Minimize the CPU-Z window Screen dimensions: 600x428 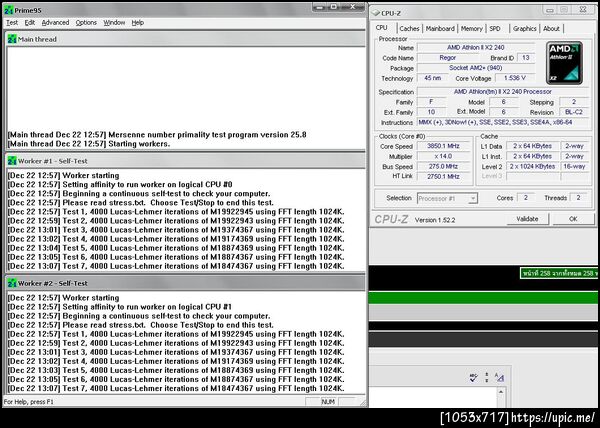click(x=550, y=10)
